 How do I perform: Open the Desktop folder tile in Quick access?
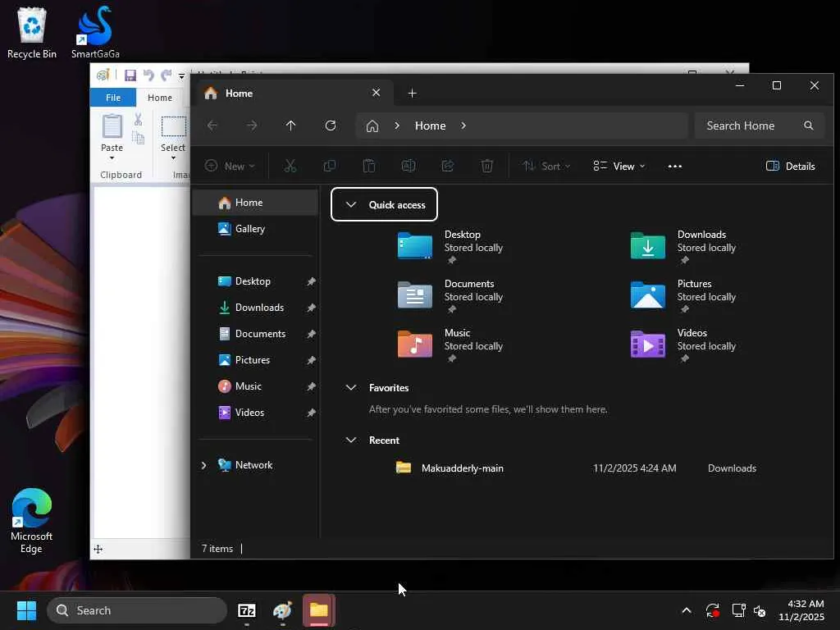pos(451,246)
